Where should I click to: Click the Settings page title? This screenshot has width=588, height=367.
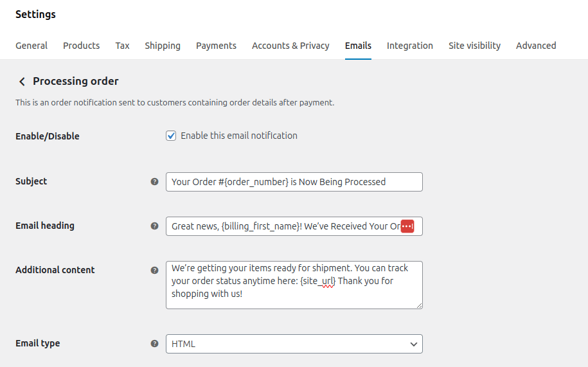(35, 14)
